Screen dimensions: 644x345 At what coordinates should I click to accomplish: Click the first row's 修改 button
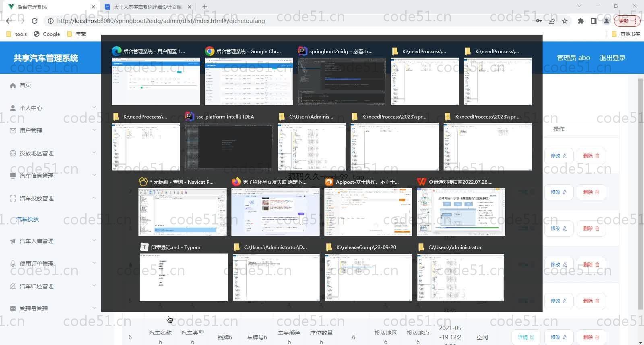coord(559,156)
